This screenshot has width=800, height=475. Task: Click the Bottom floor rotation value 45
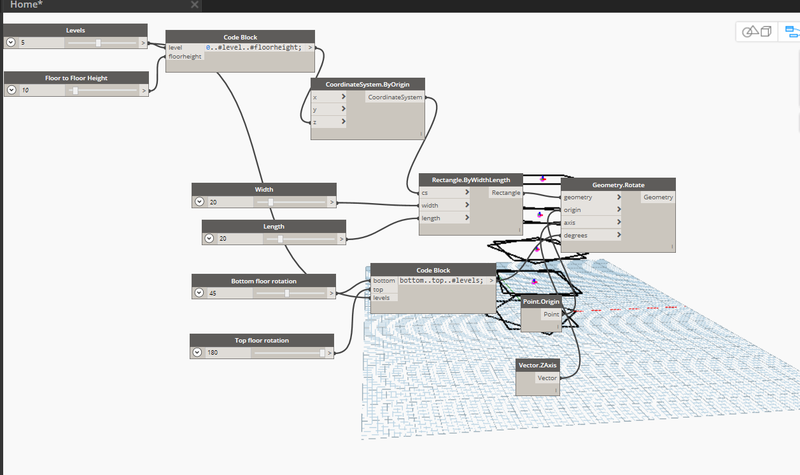(229, 293)
